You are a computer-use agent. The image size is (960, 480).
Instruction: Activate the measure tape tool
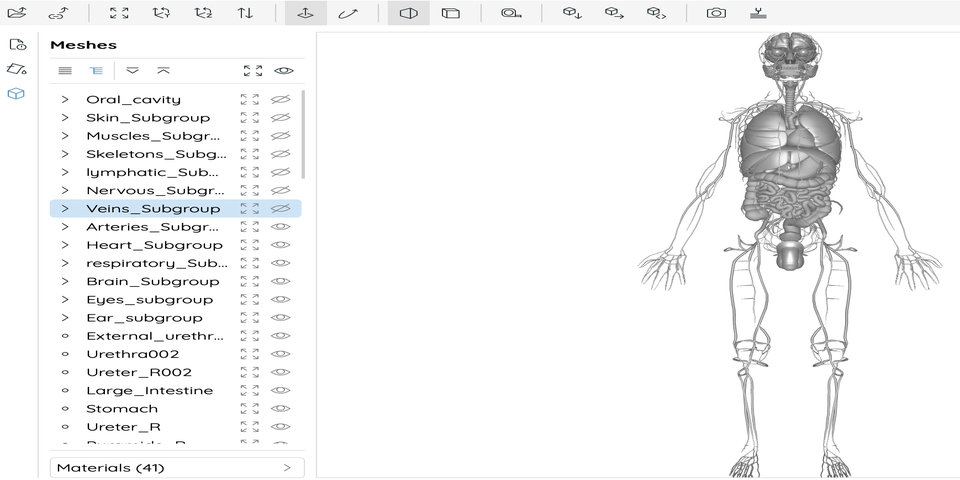(x=511, y=13)
